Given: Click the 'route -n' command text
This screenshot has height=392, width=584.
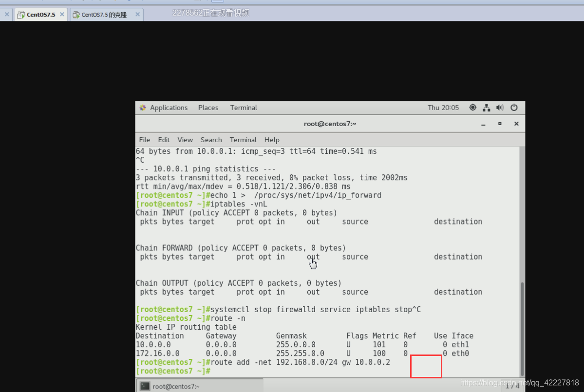Looking at the screenshot, I should pos(228,318).
